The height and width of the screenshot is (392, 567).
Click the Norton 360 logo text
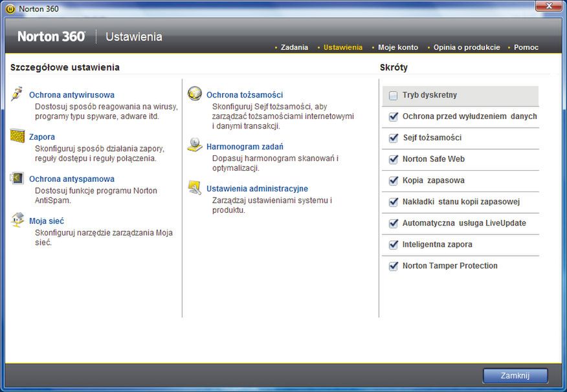pos(51,36)
